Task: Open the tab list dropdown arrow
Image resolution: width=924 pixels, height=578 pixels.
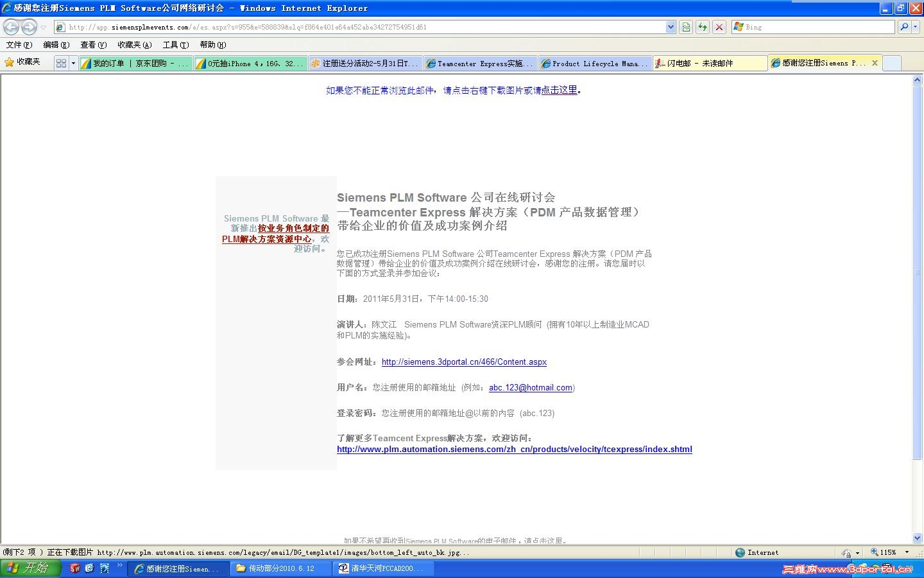Action: point(73,63)
